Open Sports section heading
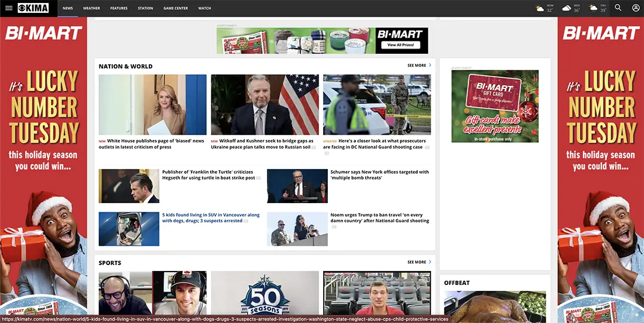The width and height of the screenshot is (644, 323). coord(109,263)
